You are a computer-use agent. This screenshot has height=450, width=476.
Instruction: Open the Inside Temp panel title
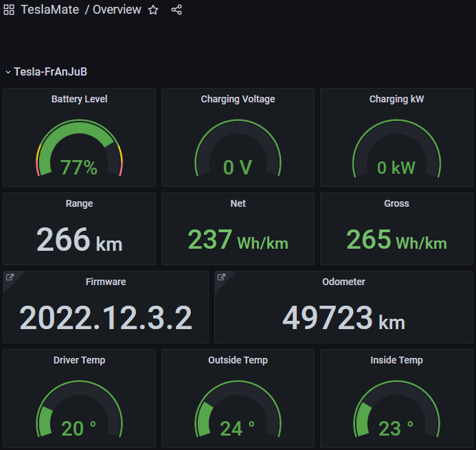pos(396,360)
